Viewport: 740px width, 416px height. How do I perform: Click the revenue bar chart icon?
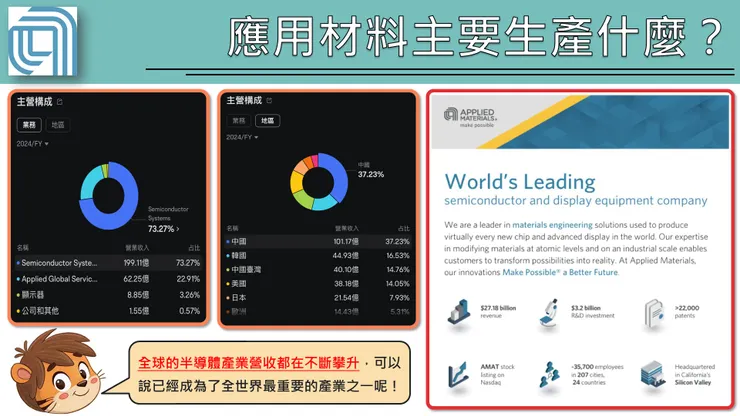459,311
